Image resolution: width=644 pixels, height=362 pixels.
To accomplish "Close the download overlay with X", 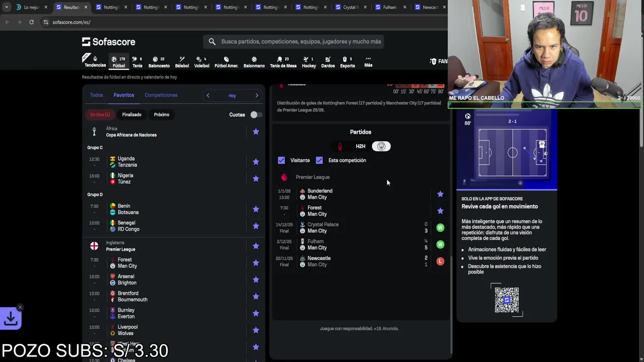I will coord(20,307).
